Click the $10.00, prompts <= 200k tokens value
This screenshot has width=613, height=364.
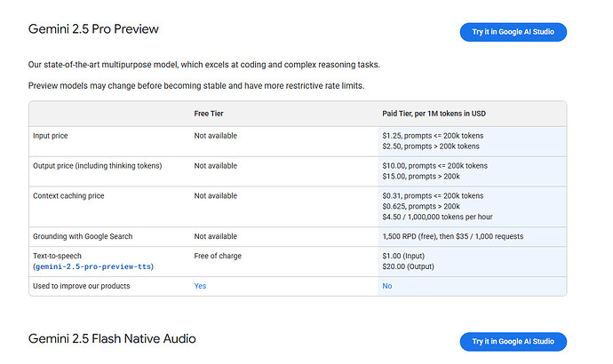[434, 166]
